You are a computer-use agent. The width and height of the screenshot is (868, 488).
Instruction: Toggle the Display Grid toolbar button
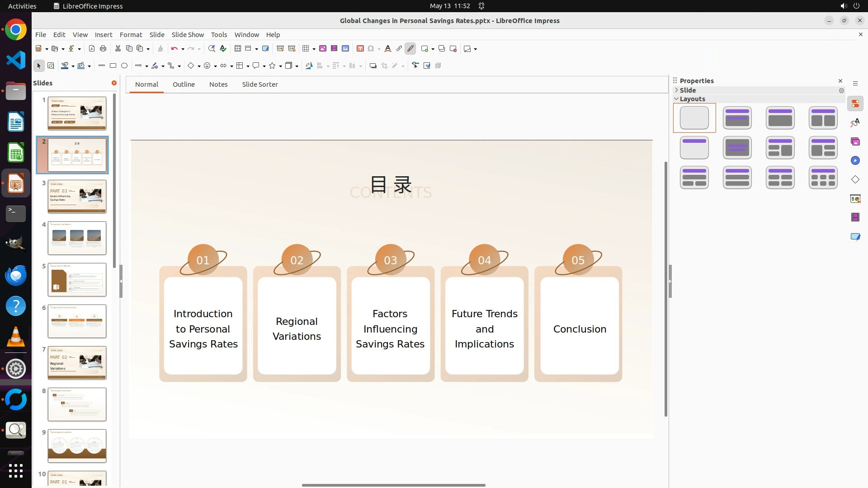pos(238,49)
